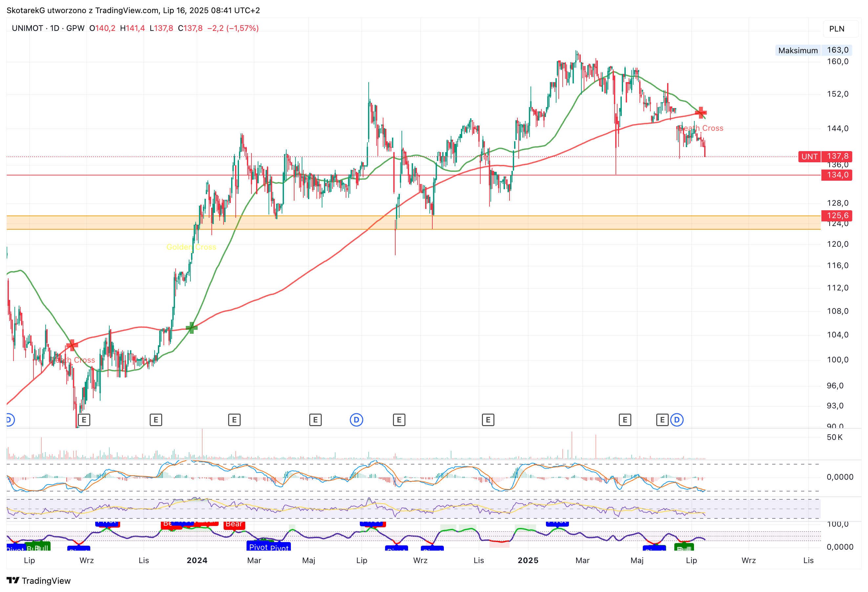Click the red Death Cross plus marker in 2023
The width and height of the screenshot is (868, 592).
[72, 345]
